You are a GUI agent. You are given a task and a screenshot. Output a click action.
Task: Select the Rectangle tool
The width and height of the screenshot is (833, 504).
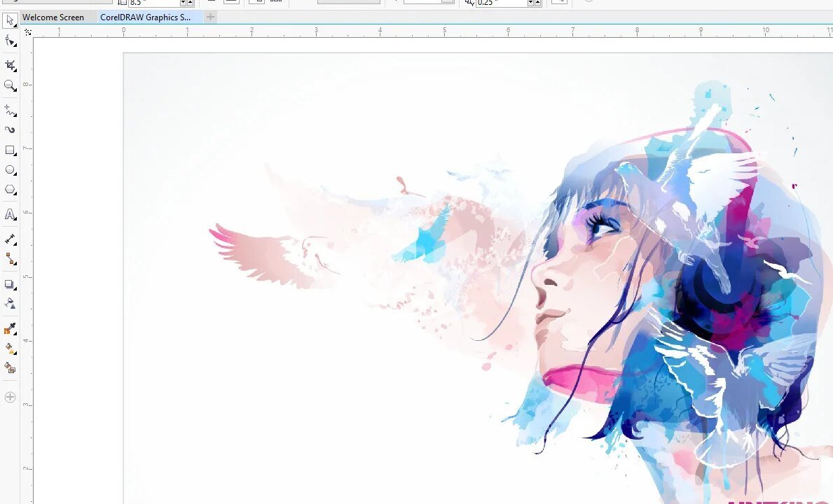click(x=10, y=150)
